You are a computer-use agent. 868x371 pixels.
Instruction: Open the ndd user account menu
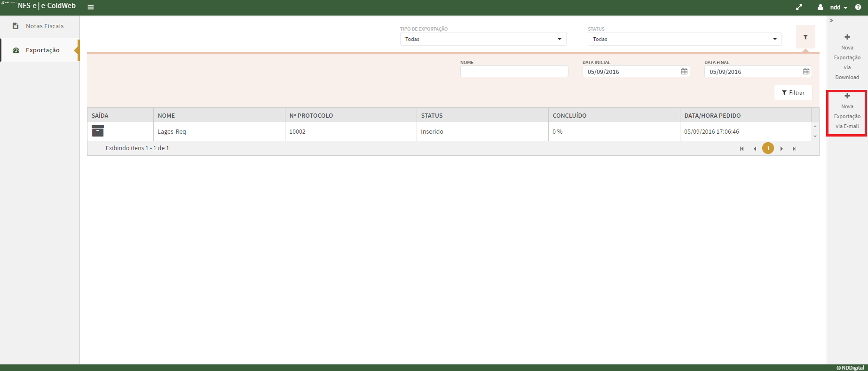point(835,7)
